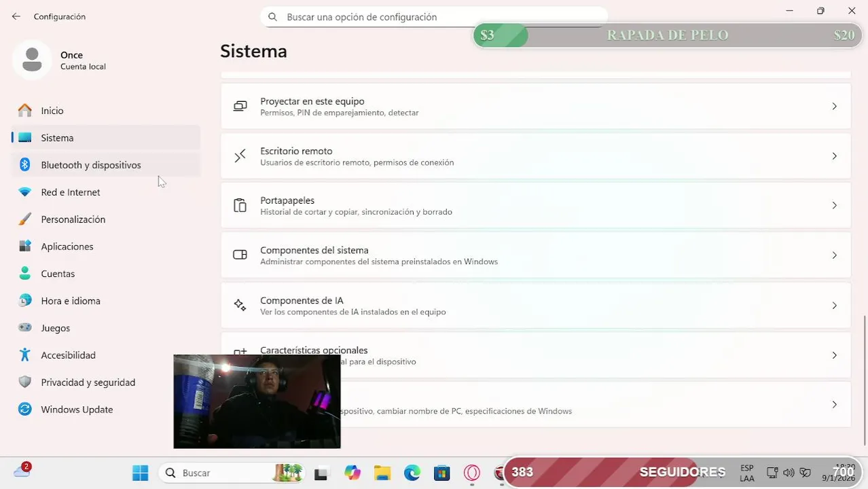Image resolution: width=868 pixels, height=489 pixels.
Task: Expand the Características opcionales chevron
Action: click(834, 355)
